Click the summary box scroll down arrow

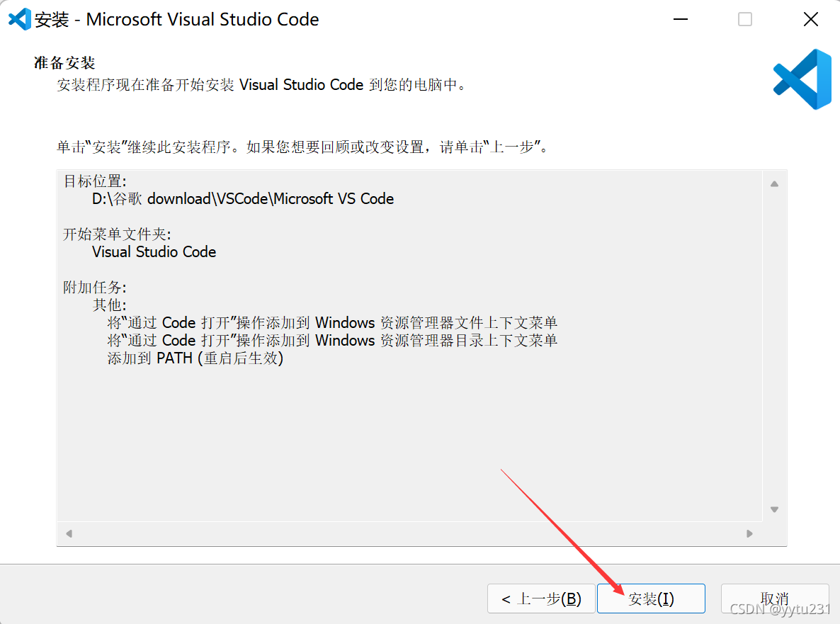click(774, 509)
